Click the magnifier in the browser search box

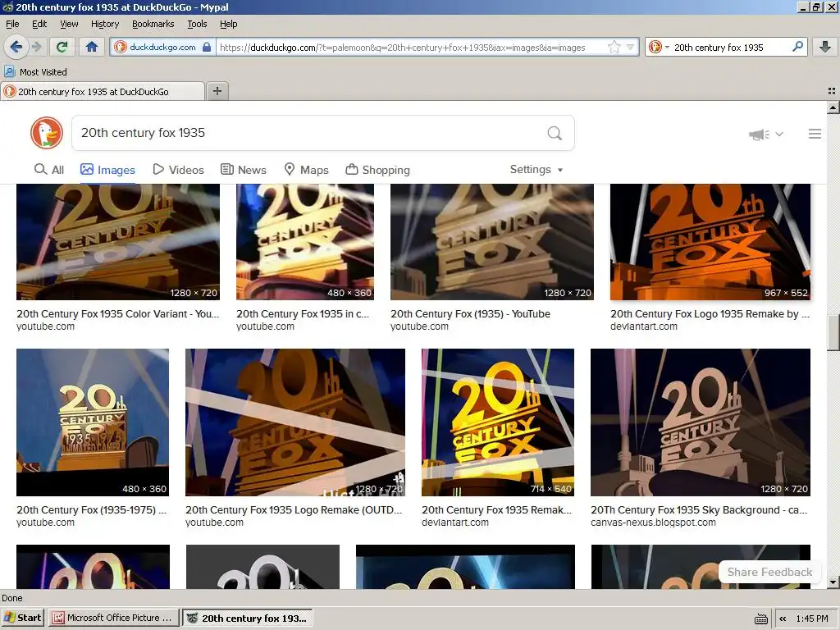(797, 47)
